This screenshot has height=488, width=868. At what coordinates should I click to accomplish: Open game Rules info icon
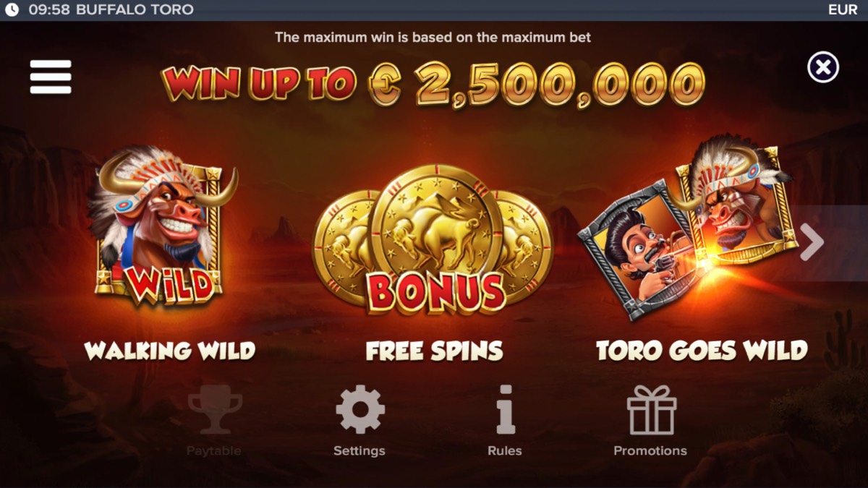tap(505, 410)
